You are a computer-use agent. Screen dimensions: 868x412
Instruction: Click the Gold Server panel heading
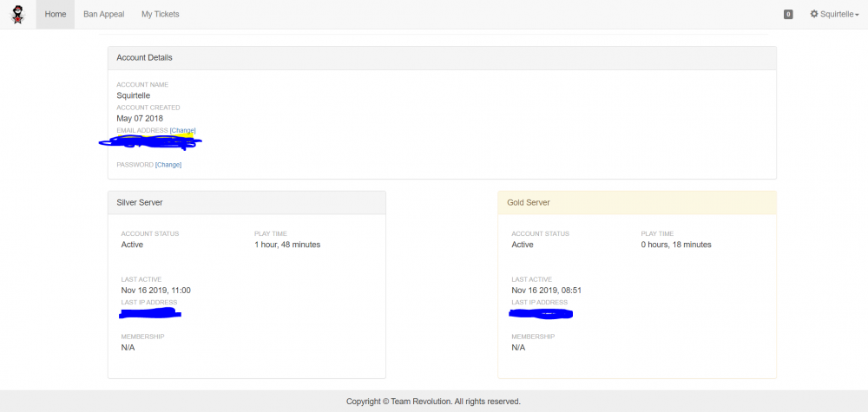coord(529,203)
